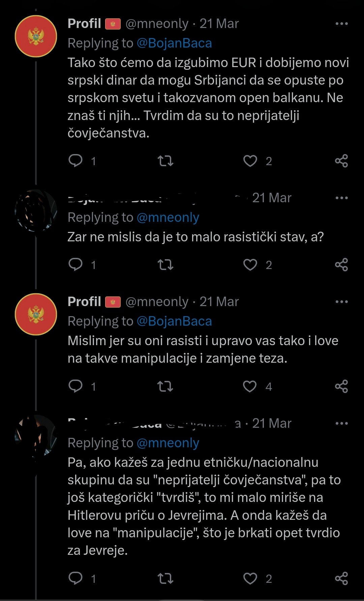Viewport: 364px width, 601px height.
Task: Retweet the first tweet about srpski dinar
Action: (165, 161)
